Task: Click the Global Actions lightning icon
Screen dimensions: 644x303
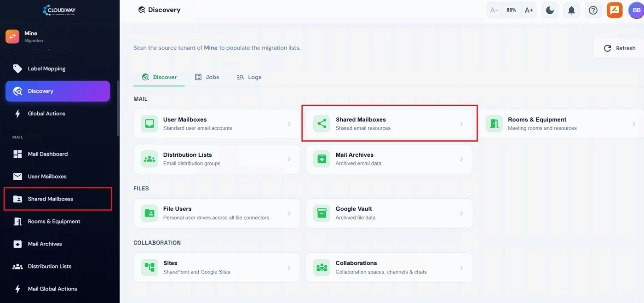Action: click(x=17, y=114)
